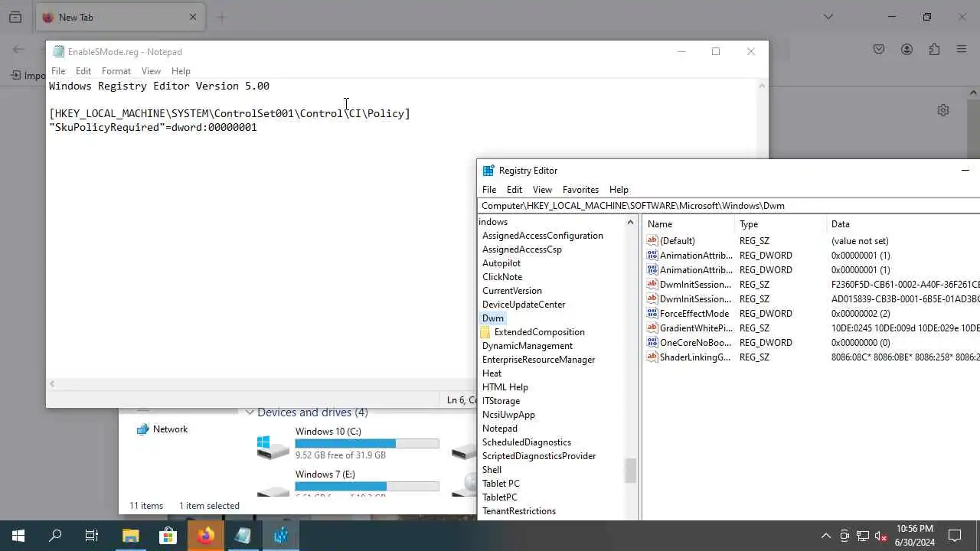Viewport: 980px width, 551px height.
Task: Open Task View on the taskbar
Action: (x=92, y=536)
